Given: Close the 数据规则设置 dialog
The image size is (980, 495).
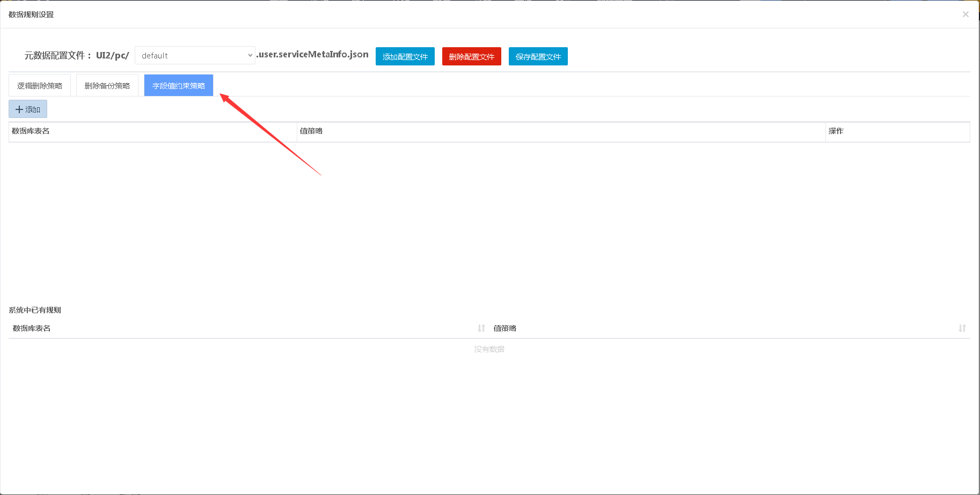Looking at the screenshot, I should pyautogui.click(x=966, y=14).
